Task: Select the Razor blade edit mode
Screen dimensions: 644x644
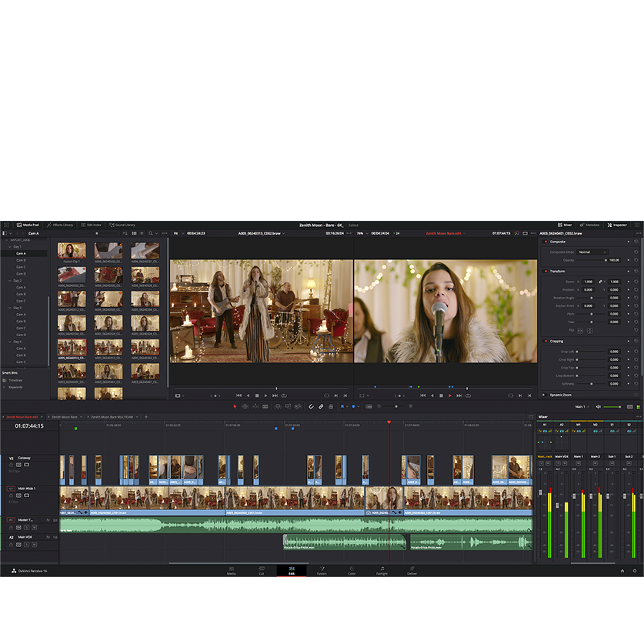Action: 265,405
